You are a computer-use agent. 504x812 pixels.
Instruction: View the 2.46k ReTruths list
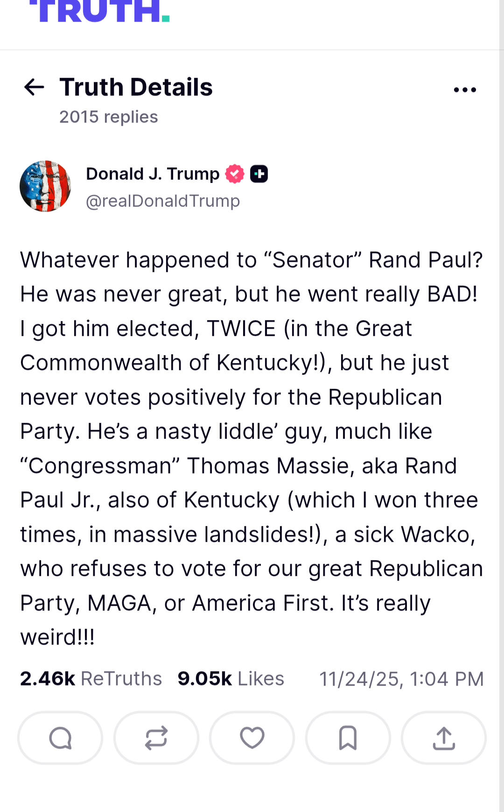coord(91,678)
